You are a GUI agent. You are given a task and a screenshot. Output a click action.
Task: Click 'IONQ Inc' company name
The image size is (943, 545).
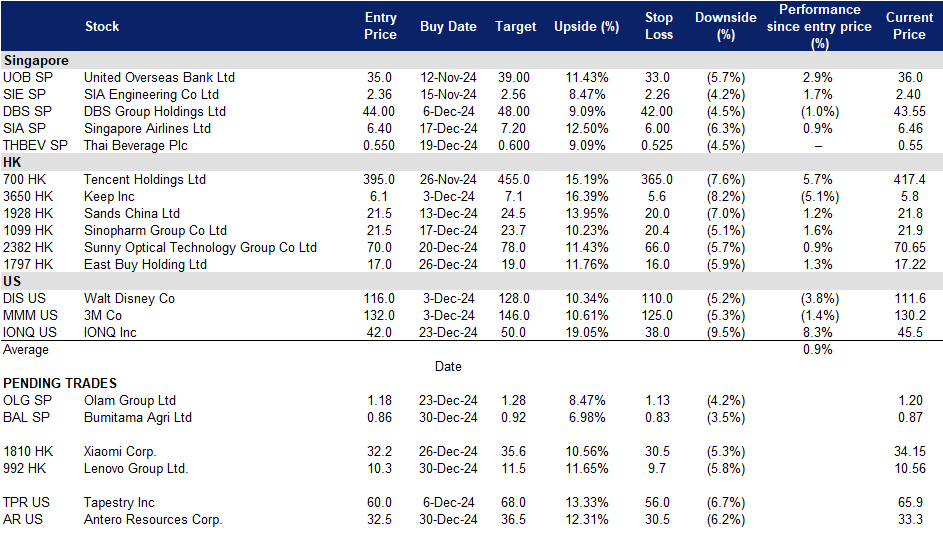coord(110,333)
